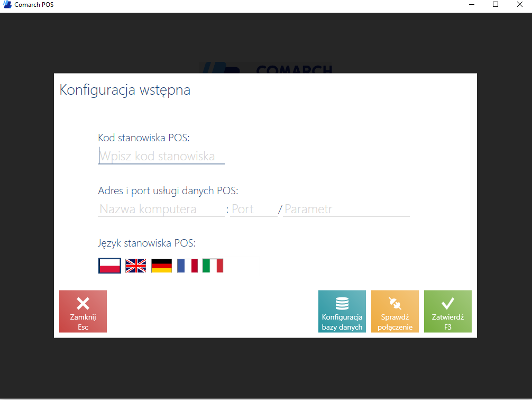Pick the German flag language
Screen dimensions: 532x400
pos(161,266)
